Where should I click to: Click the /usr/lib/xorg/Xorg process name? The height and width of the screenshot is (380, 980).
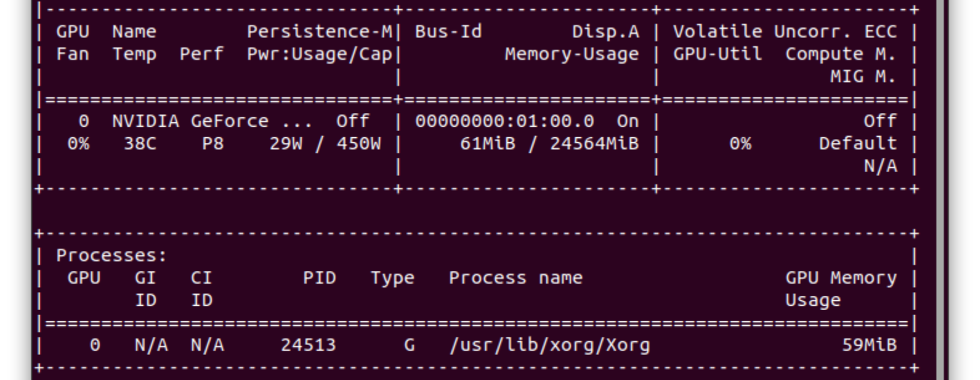point(549,345)
